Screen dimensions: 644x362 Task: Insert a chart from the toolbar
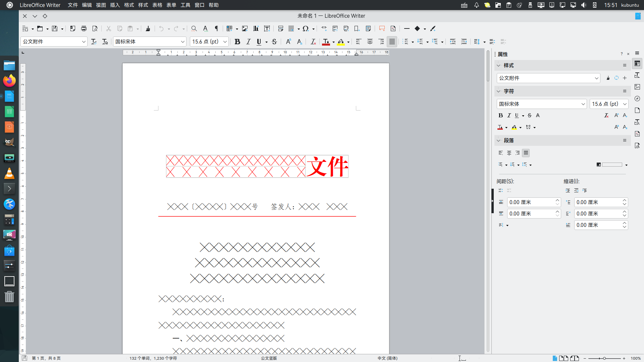tap(256, 29)
